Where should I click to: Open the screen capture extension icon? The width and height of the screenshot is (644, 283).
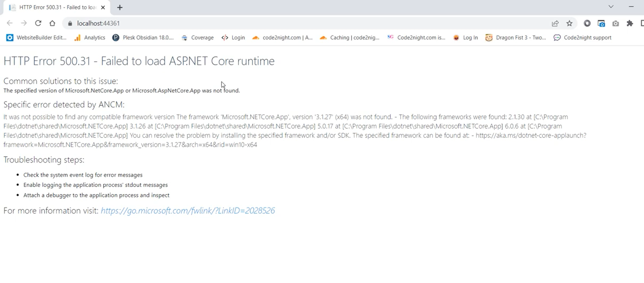pyautogui.click(x=601, y=23)
